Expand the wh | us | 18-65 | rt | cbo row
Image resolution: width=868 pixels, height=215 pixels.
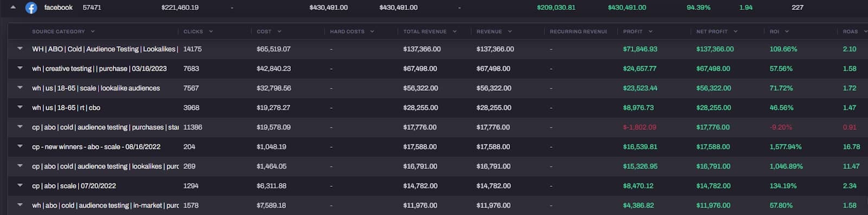20,107
